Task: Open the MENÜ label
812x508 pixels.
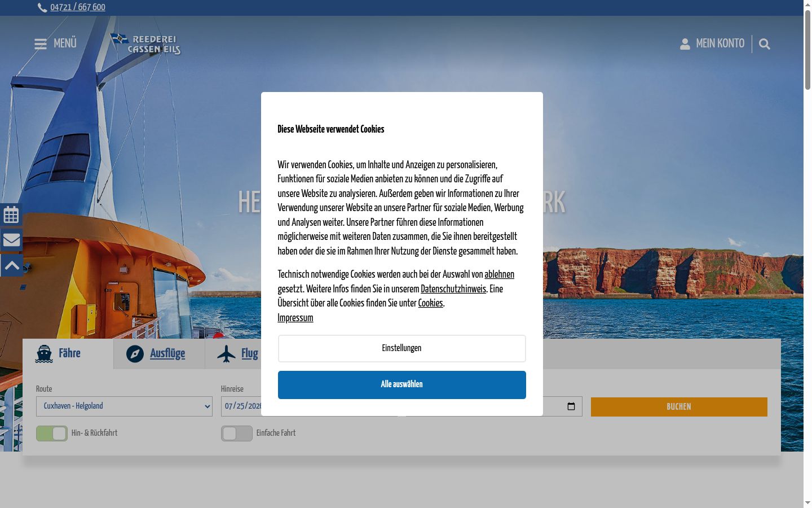Action: pyautogui.click(x=65, y=43)
